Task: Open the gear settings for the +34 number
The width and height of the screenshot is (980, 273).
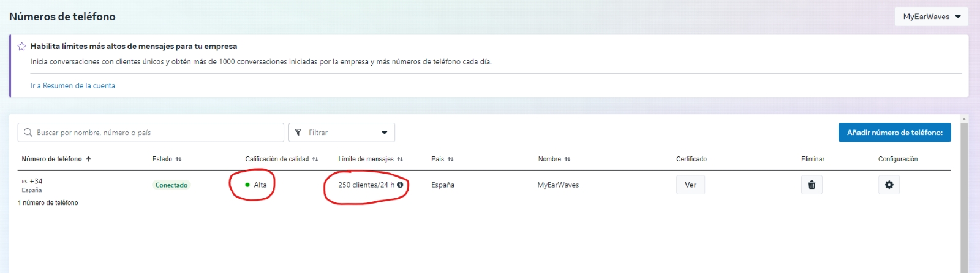Action: tap(889, 185)
